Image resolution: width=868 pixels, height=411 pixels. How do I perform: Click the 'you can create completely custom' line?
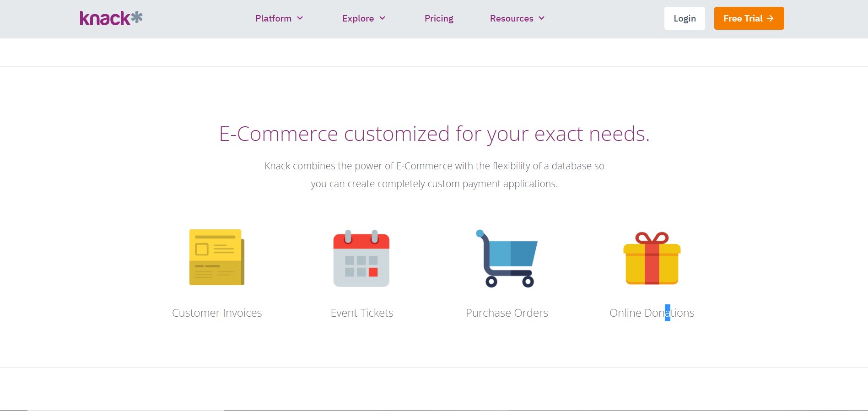434,184
